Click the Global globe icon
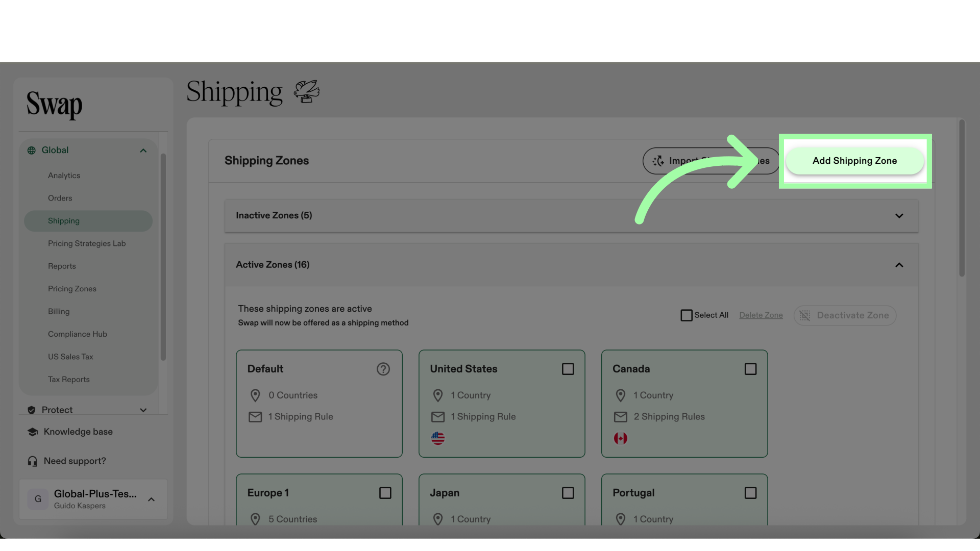This screenshot has height=551, width=980. coord(32,151)
